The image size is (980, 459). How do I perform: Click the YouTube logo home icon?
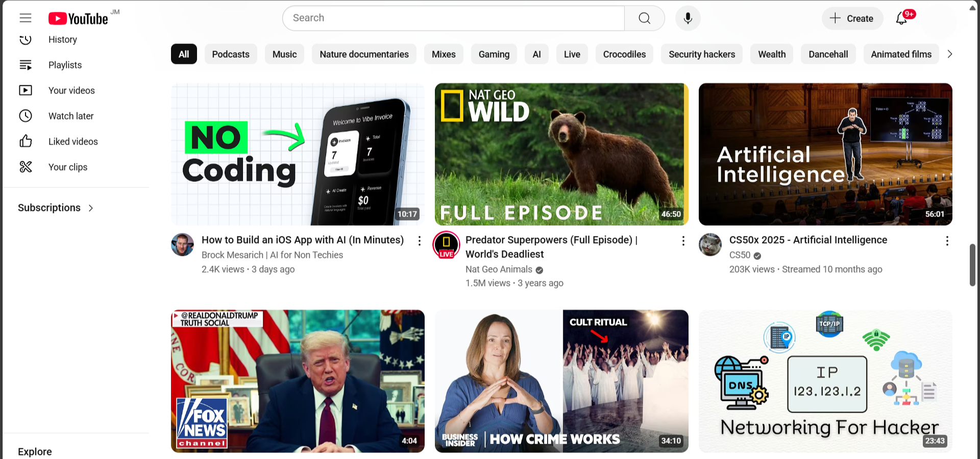click(78, 19)
